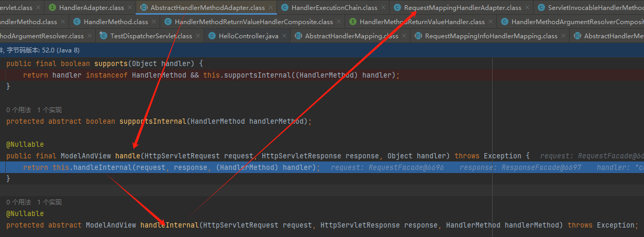Click the 'response: ResponseFacade@6697' debug value
This screenshot has width=644, height=237.
tap(520, 167)
